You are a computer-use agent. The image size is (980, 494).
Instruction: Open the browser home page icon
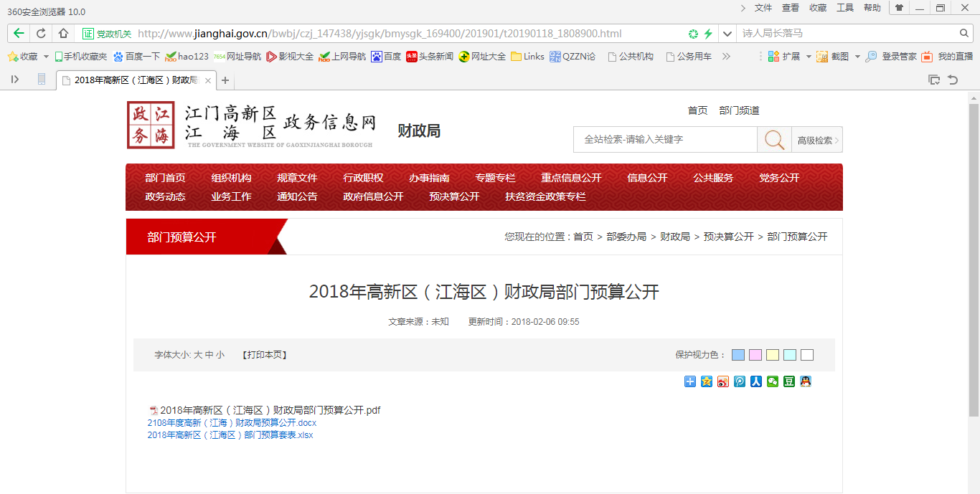[x=63, y=33]
